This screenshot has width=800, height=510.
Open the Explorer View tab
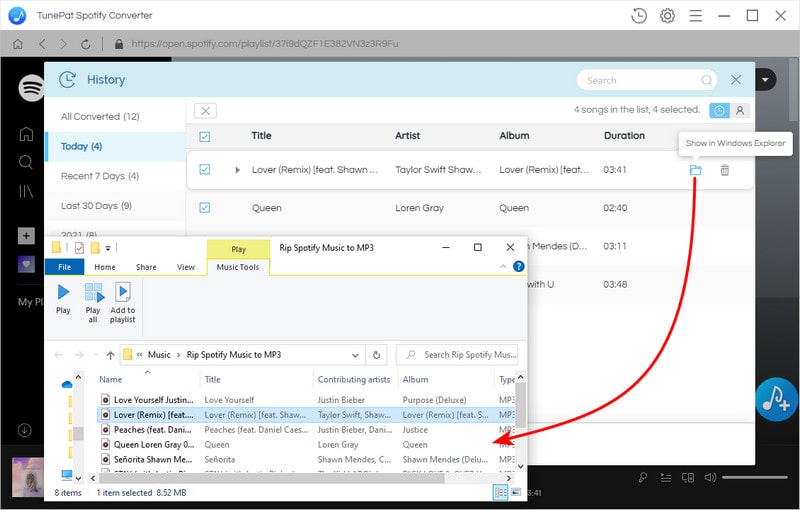pyautogui.click(x=186, y=267)
